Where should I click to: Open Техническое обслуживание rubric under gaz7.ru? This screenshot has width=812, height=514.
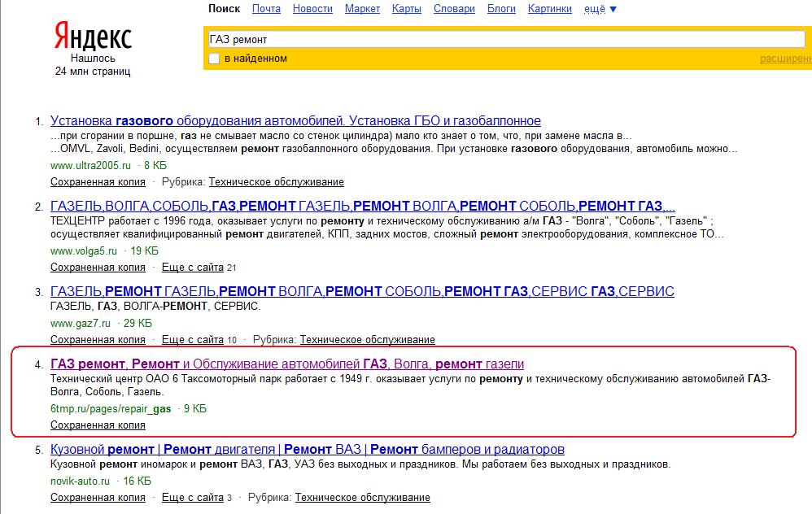pos(368,340)
